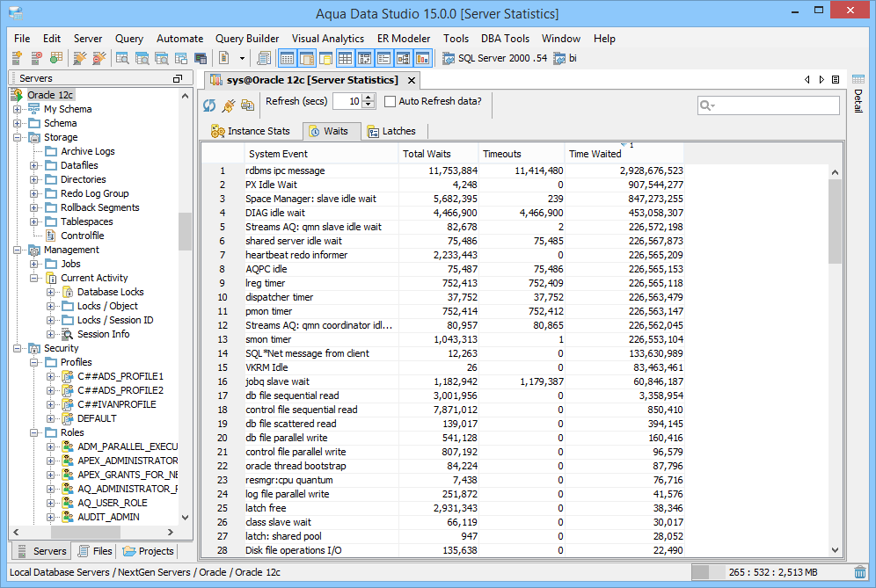Toggle the form-list layout toolbar button
The width and height of the screenshot is (876, 588).
pyautogui.click(x=383, y=58)
